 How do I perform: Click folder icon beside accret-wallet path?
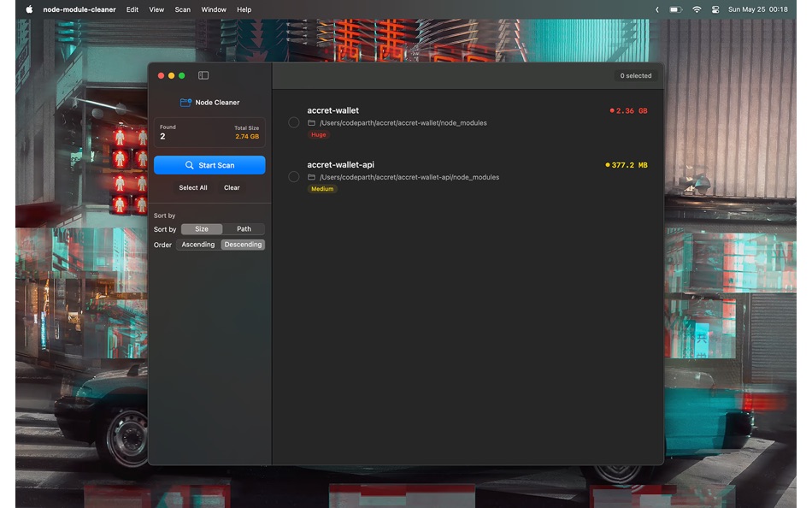pyautogui.click(x=311, y=123)
